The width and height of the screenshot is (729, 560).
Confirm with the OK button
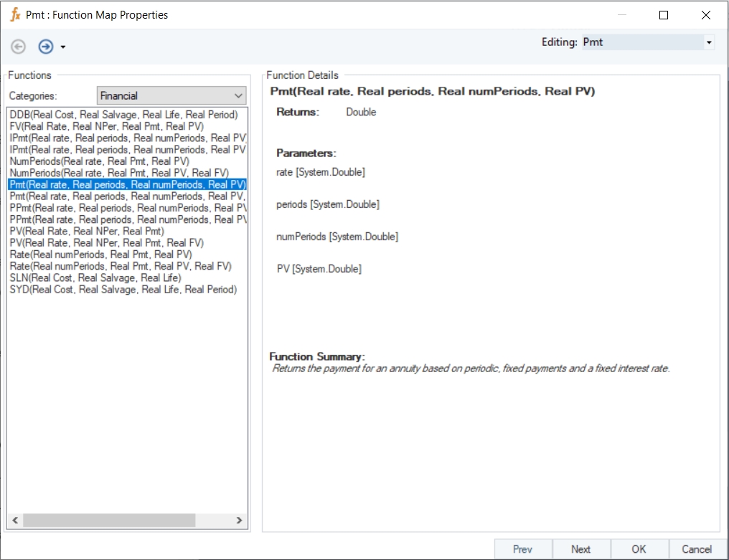pos(639,549)
